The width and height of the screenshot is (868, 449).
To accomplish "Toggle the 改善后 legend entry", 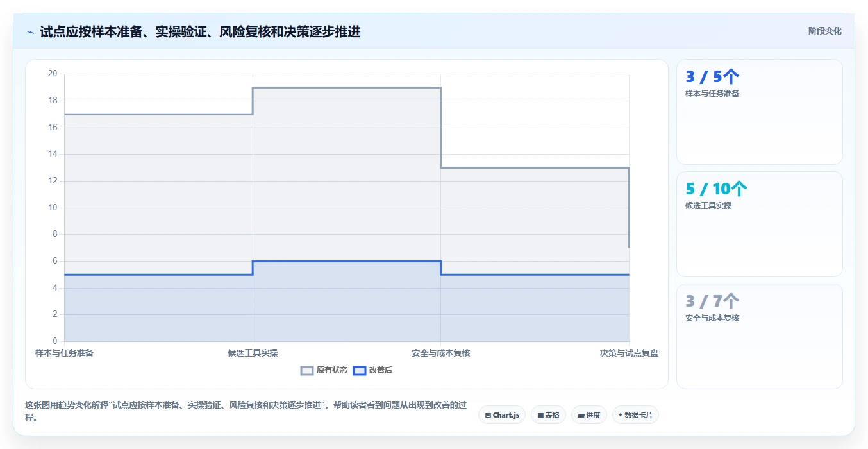I will pos(373,370).
